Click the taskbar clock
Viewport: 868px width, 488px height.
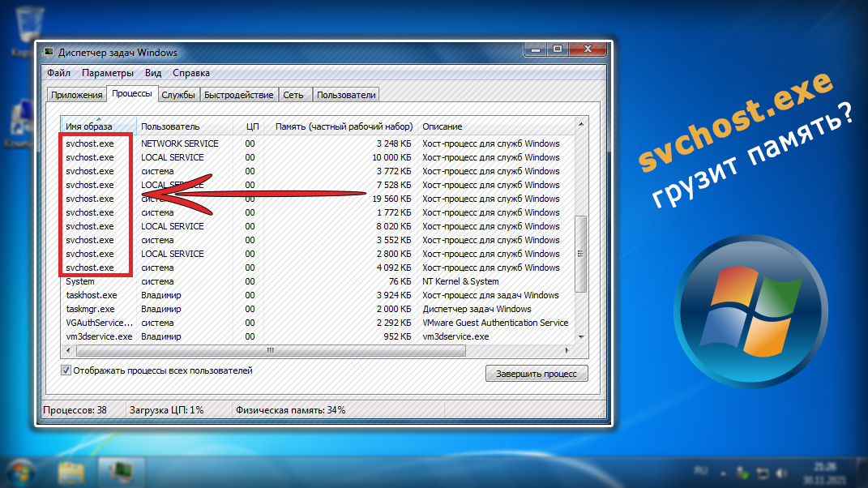click(x=825, y=473)
